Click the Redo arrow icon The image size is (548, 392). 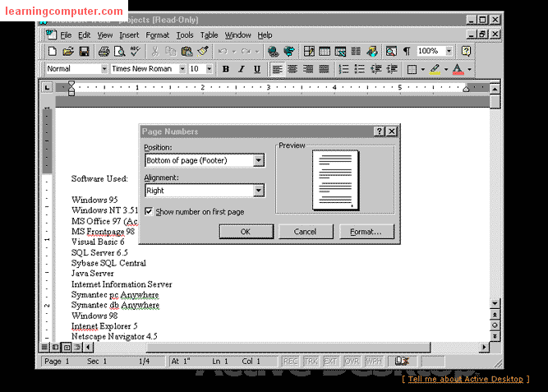246,52
